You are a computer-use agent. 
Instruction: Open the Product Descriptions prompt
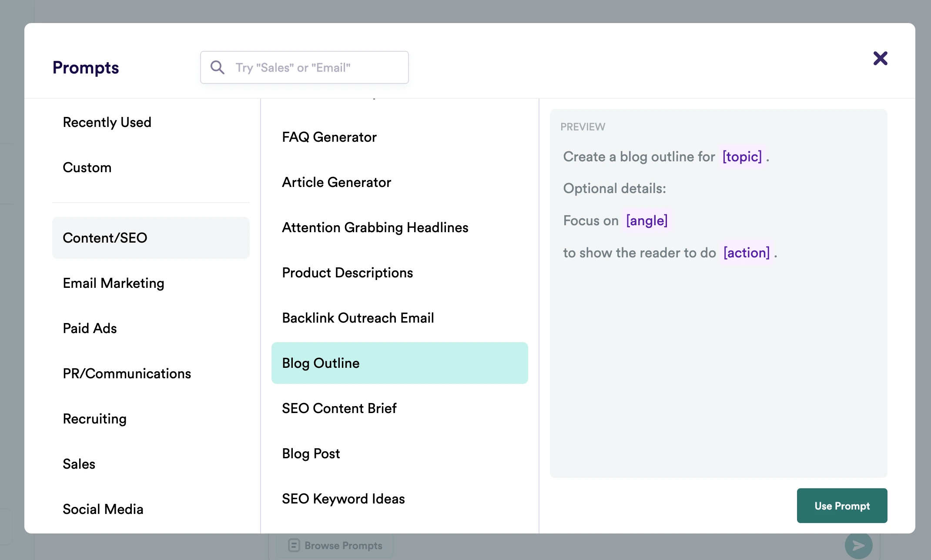click(x=347, y=273)
